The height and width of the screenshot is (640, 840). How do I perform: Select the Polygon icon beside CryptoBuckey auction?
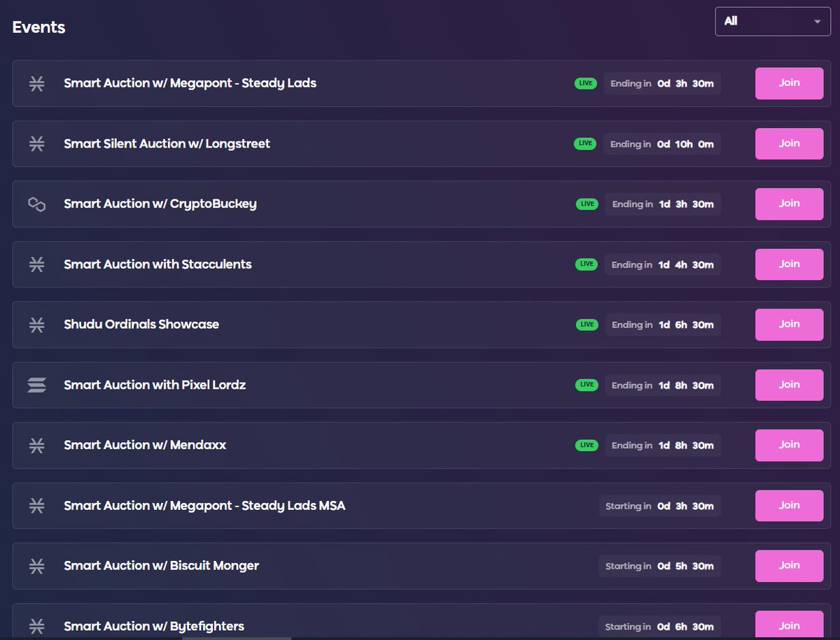tap(36, 204)
